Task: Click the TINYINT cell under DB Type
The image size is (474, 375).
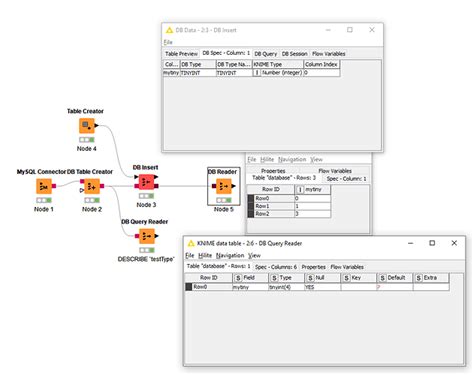Action: [x=198, y=73]
